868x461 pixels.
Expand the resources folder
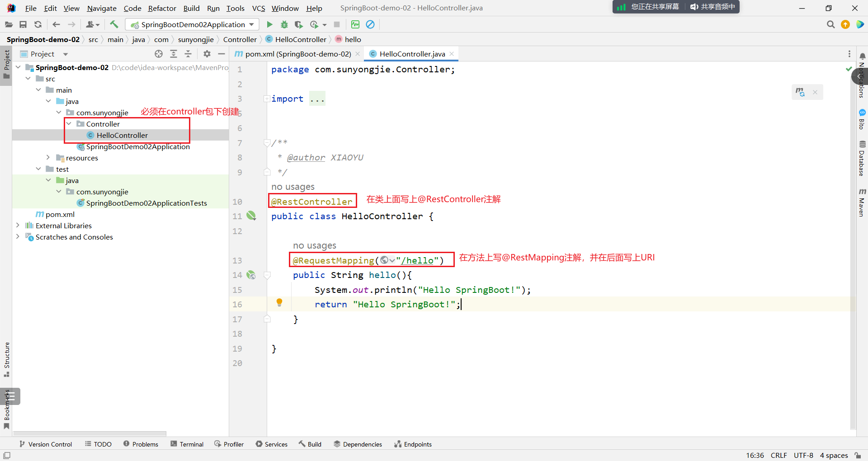(48, 158)
